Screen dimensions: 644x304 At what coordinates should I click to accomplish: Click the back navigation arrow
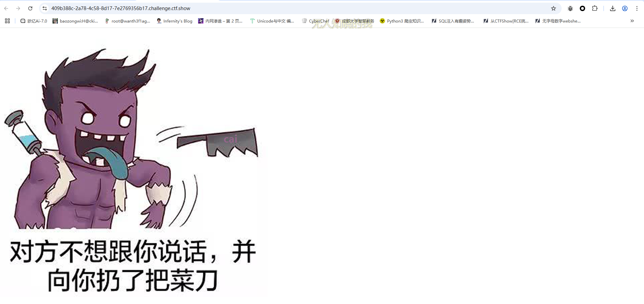click(x=6, y=8)
